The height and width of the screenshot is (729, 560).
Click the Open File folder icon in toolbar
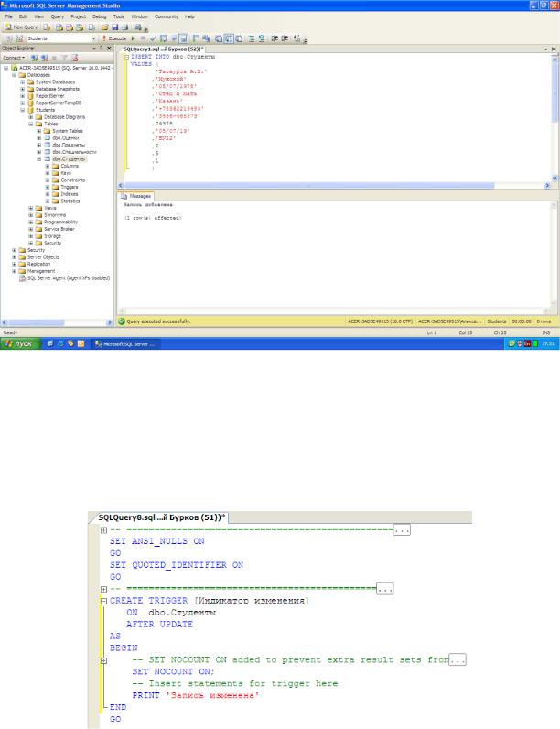(x=105, y=27)
